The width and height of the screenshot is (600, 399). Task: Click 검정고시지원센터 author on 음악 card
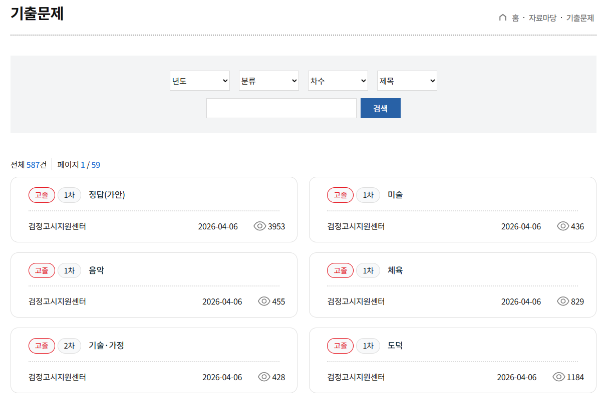[x=57, y=302]
